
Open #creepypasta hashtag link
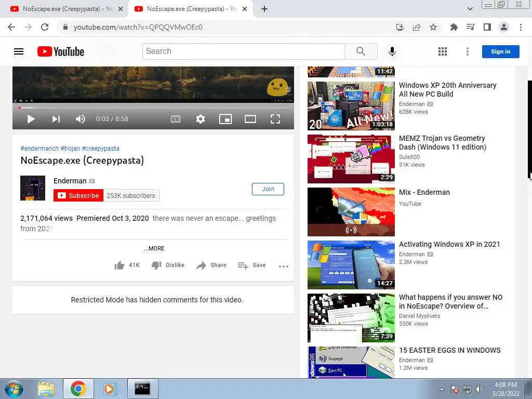[x=100, y=148]
